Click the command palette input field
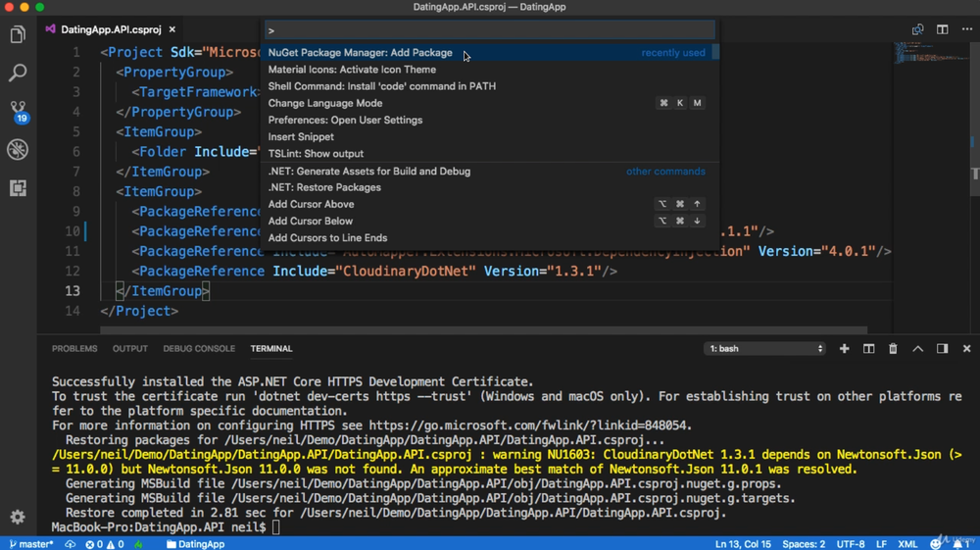This screenshot has width=980, height=550. pos(490,31)
